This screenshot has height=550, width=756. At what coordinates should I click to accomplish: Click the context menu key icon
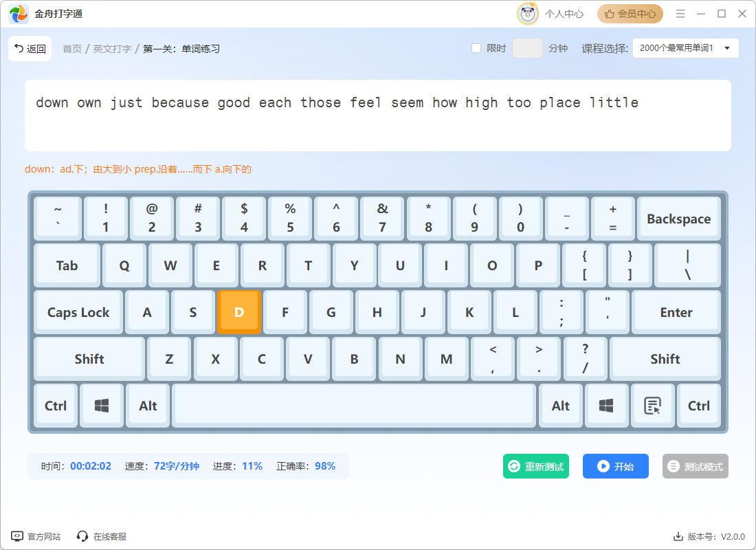[x=652, y=406]
